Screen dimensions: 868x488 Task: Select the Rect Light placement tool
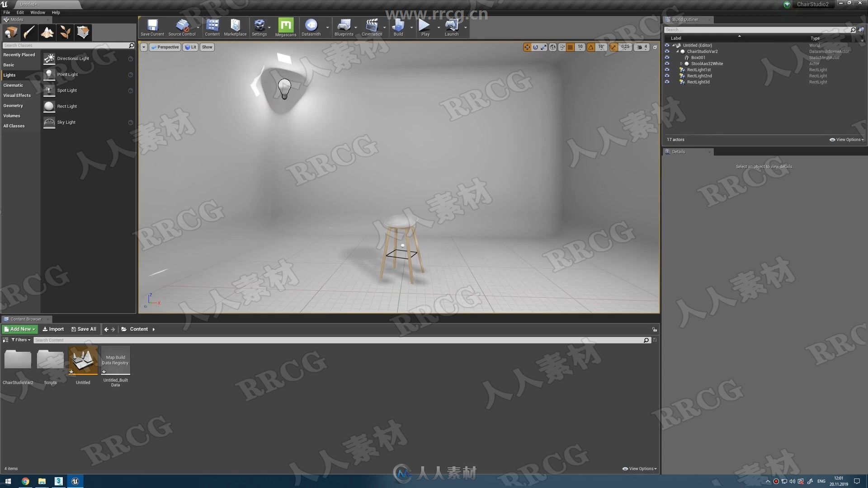tap(66, 106)
